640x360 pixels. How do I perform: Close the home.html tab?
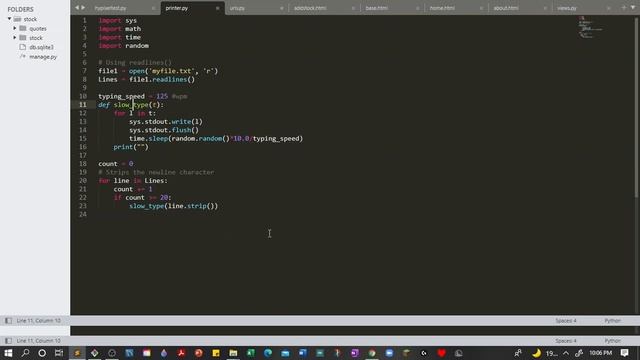pos(482,8)
